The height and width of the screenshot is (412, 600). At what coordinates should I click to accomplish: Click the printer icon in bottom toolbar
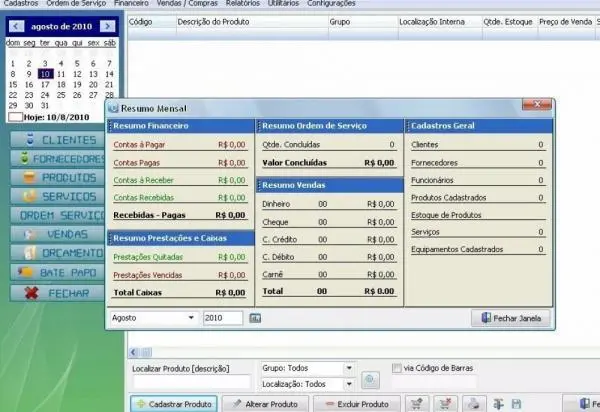pos(473,404)
